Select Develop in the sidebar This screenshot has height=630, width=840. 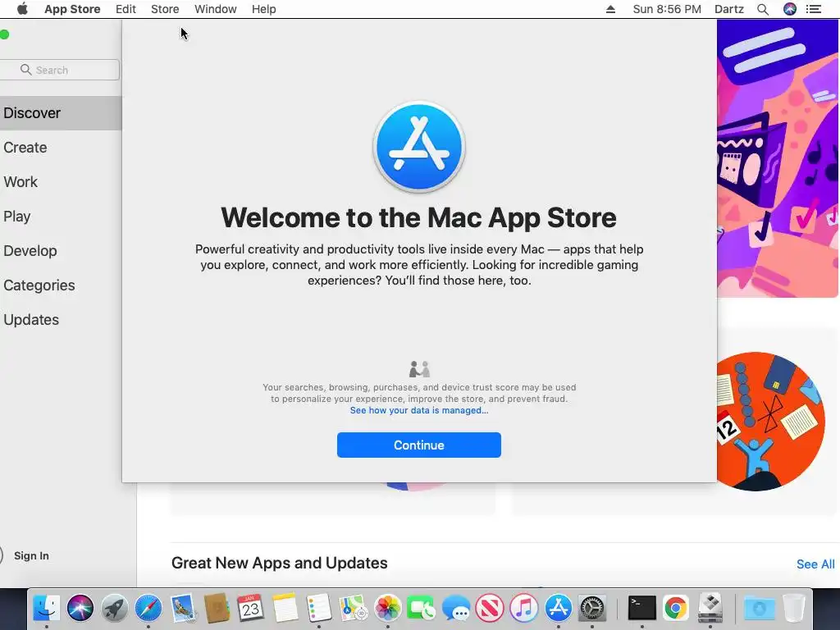pyautogui.click(x=61, y=251)
